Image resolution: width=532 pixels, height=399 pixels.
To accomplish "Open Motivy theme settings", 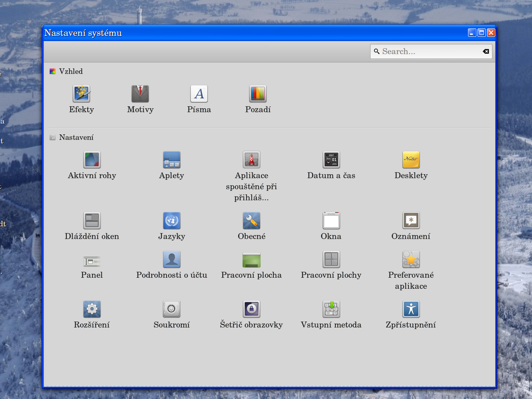I will point(140,94).
